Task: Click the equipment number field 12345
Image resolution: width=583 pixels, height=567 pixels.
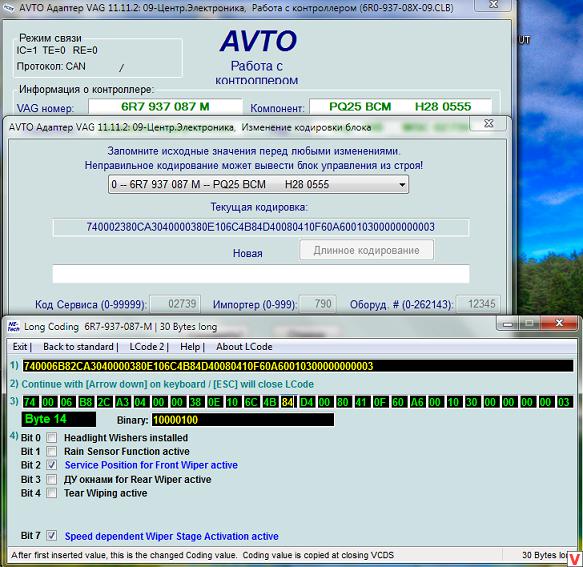Action: click(x=478, y=304)
